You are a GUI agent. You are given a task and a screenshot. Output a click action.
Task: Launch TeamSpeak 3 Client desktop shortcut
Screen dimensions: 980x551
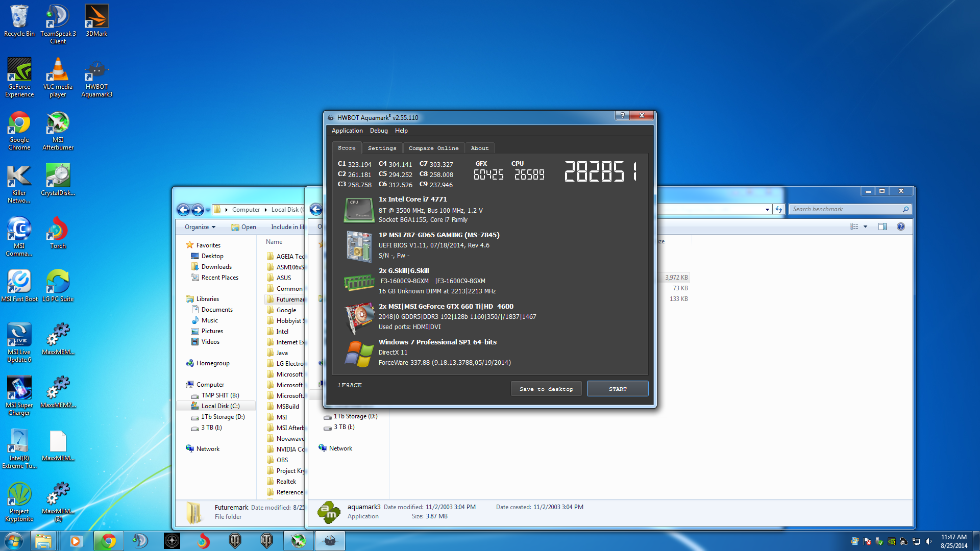(58, 23)
